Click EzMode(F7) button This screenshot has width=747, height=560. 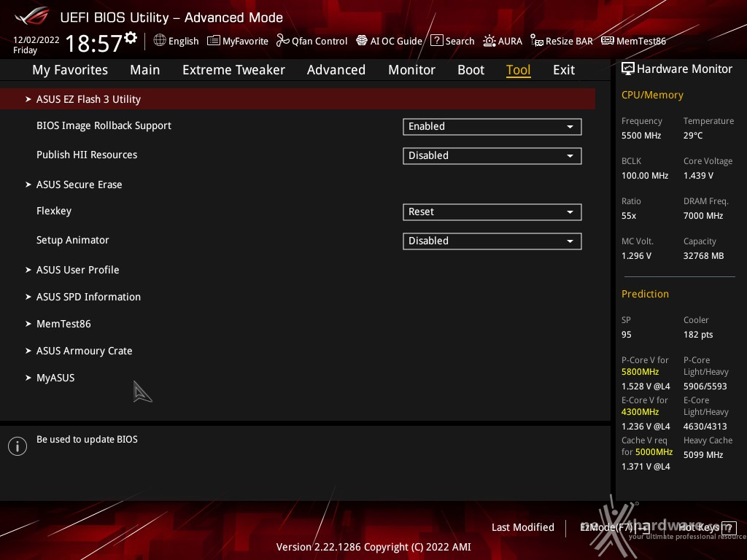[x=614, y=528]
